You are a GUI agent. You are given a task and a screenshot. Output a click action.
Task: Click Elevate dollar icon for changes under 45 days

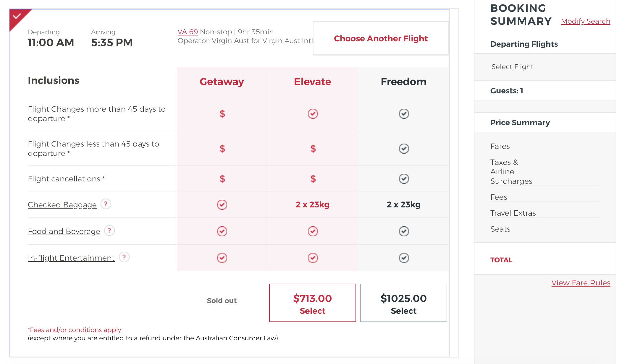pos(313,149)
